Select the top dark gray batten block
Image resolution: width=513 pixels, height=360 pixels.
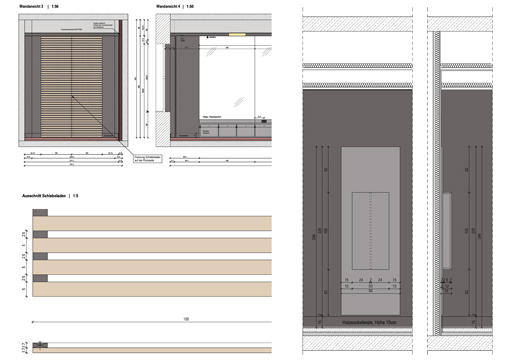pos(40,213)
